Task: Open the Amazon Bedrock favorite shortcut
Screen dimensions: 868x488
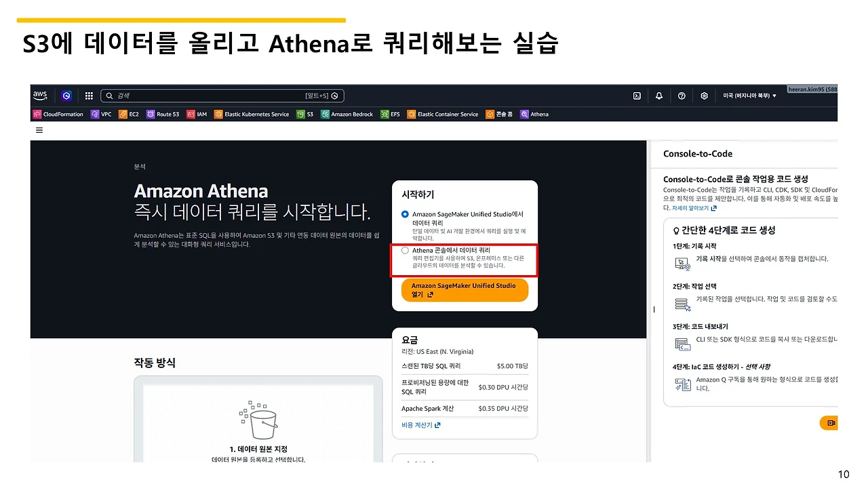Action: (x=347, y=115)
